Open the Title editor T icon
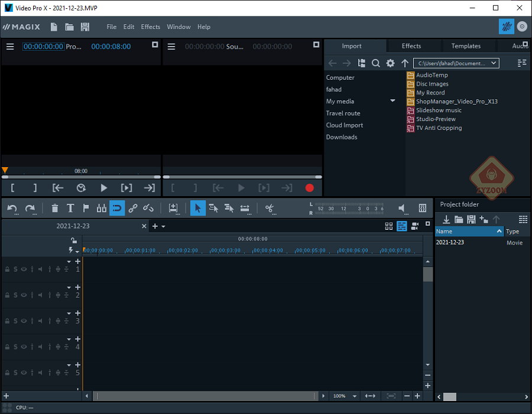Viewport: 532px width, 414px height. point(70,208)
